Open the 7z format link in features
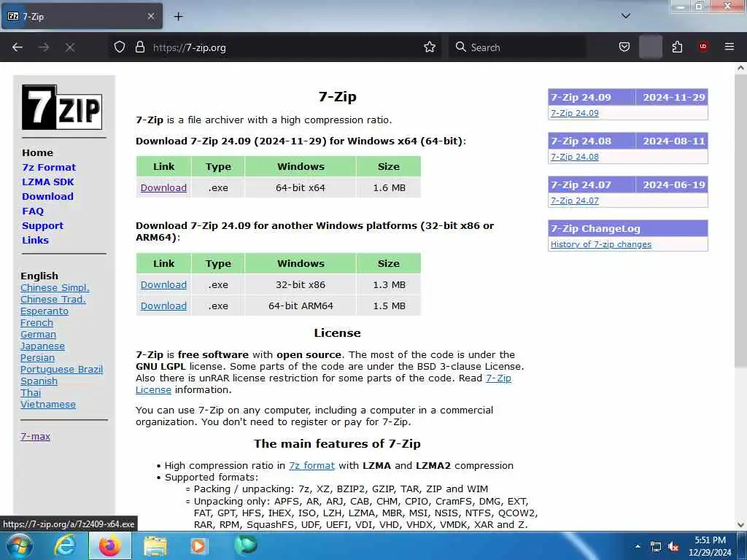This screenshot has height=560, width=747. click(311, 466)
